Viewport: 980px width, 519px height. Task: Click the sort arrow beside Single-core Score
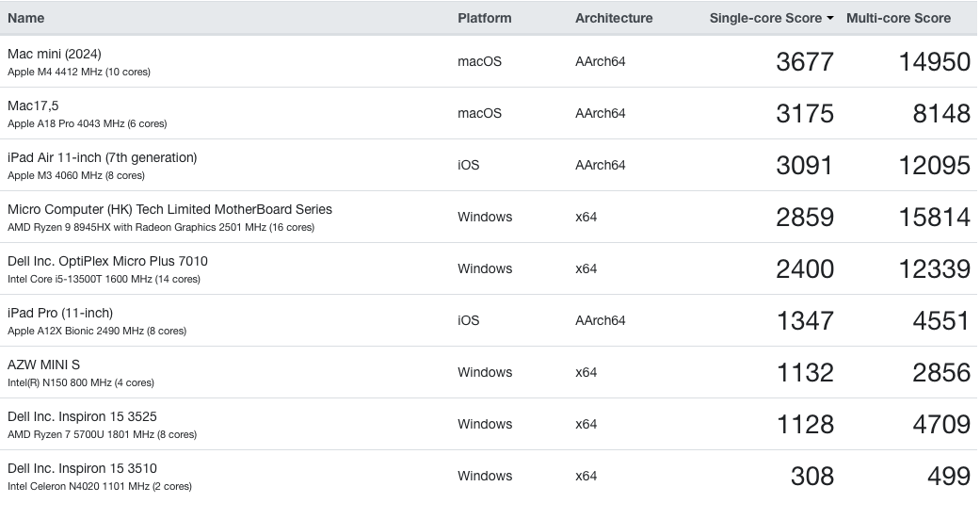point(830,18)
